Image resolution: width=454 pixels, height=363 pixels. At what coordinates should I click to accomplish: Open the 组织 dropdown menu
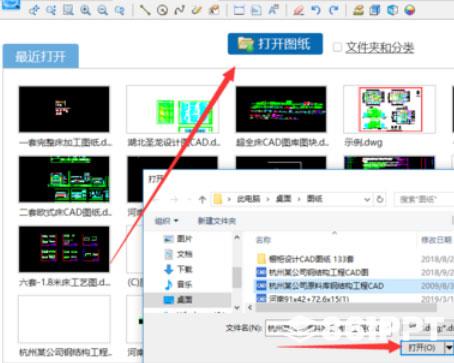pyautogui.click(x=166, y=221)
